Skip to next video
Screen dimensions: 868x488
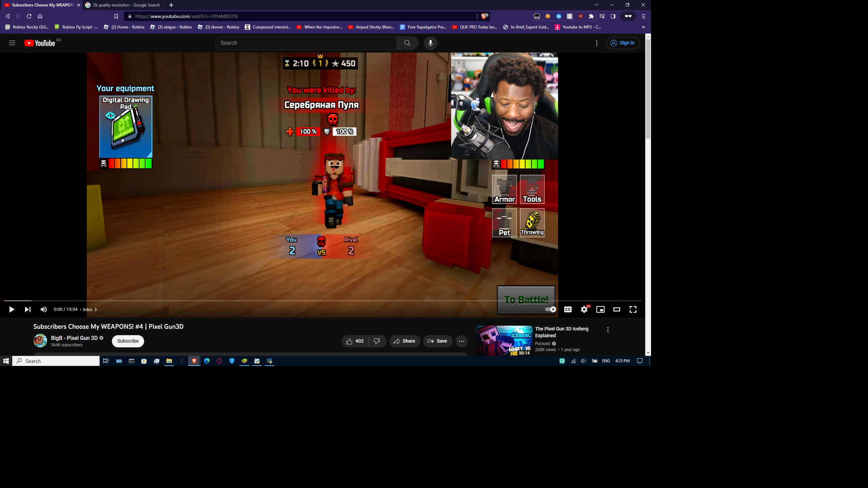coord(27,309)
